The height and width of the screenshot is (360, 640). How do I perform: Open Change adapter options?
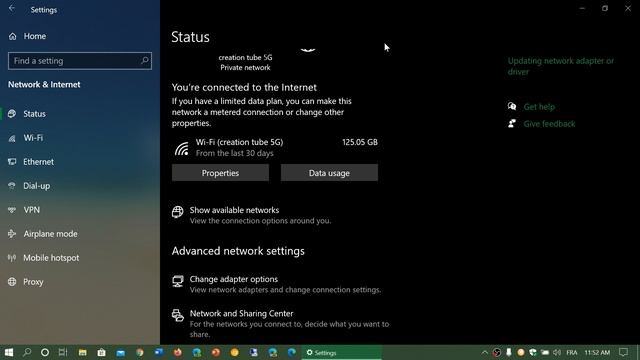pos(233,279)
